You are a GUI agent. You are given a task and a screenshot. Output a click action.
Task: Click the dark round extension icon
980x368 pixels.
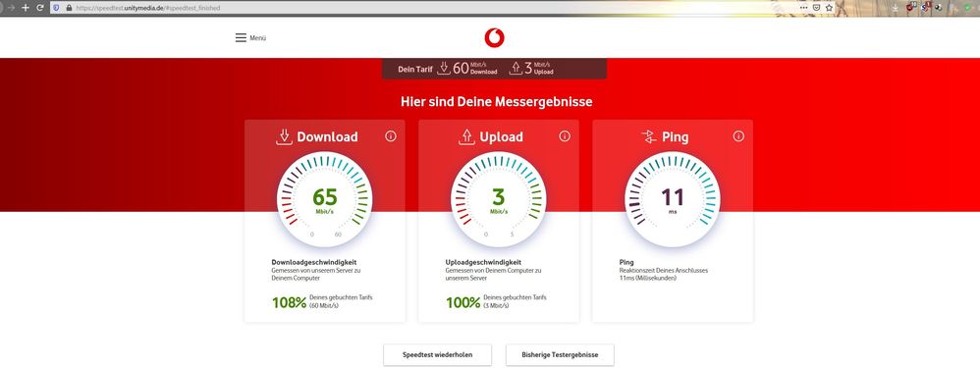(x=938, y=8)
